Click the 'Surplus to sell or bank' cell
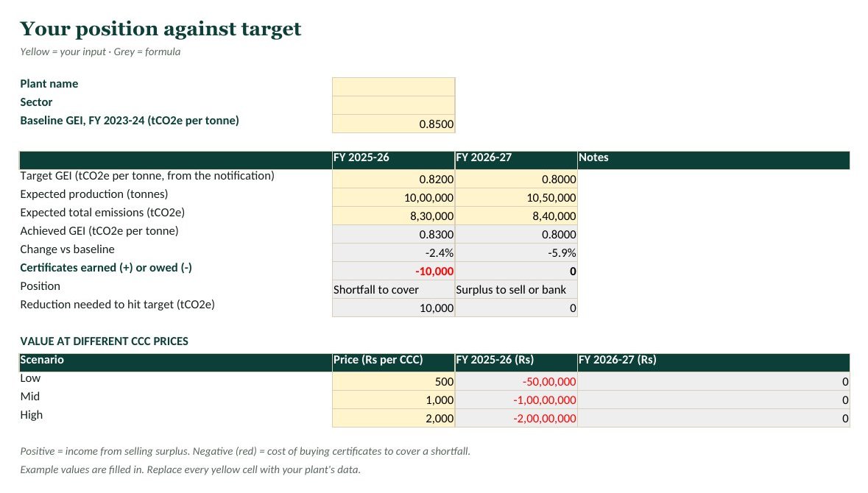The width and height of the screenshot is (868, 493). tap(516, 289)
